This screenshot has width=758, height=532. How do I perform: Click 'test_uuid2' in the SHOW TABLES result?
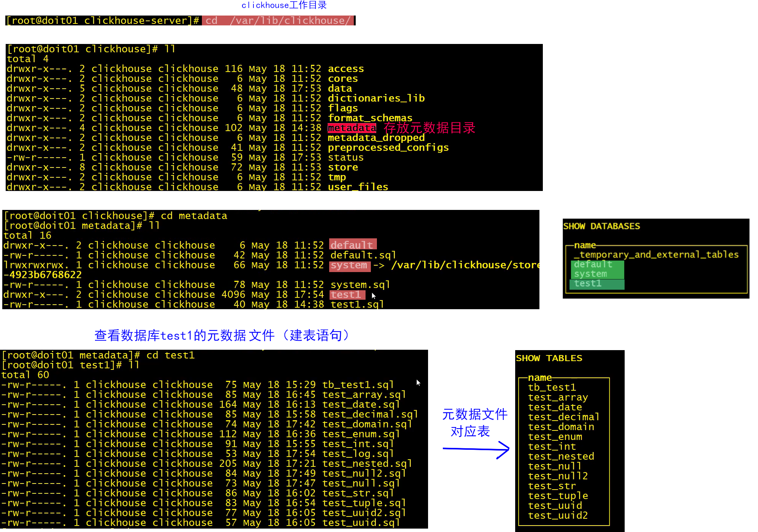pos(558,515)
